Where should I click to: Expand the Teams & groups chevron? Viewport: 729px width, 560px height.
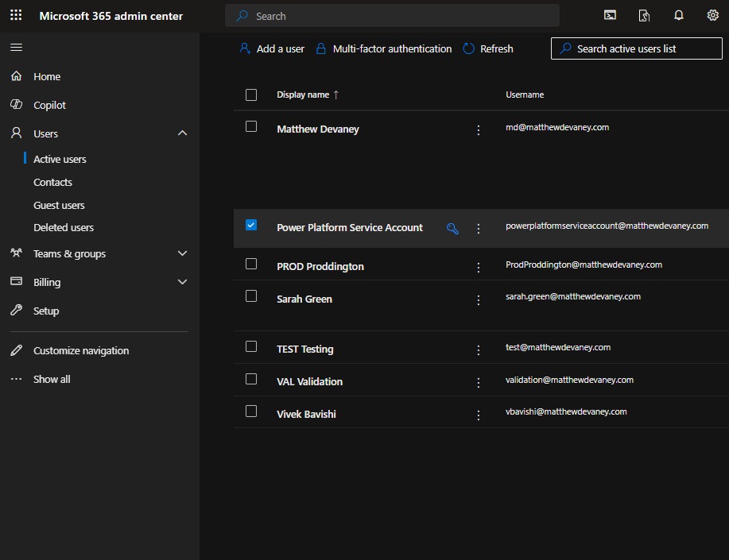coord(182,253)
